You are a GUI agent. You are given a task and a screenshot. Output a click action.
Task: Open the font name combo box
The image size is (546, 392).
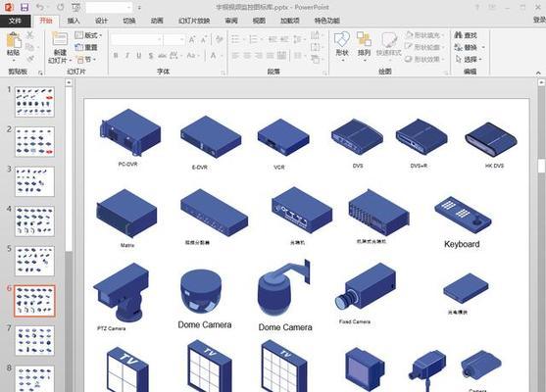(x=136, y=39)
